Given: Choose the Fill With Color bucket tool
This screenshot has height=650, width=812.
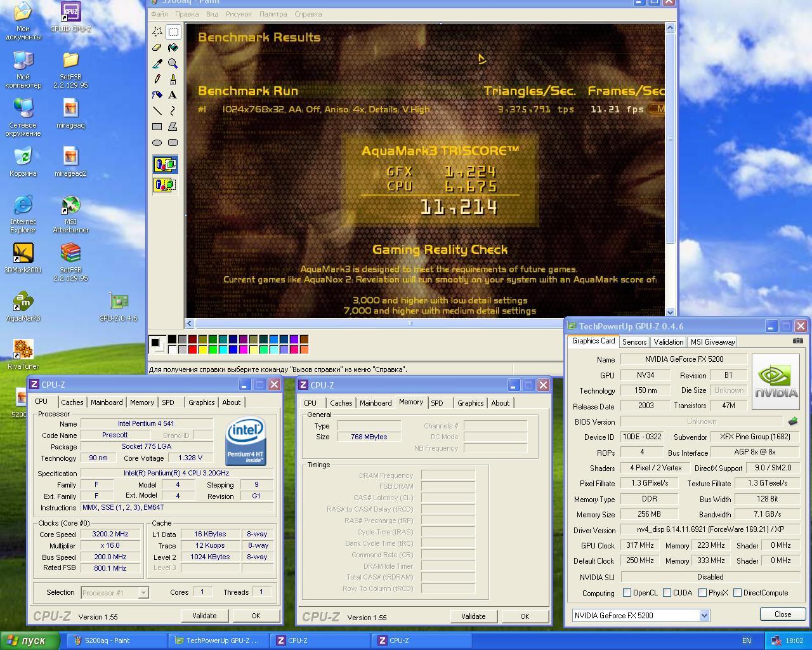Looking at the screenshot, I should (x=173, y=48).
